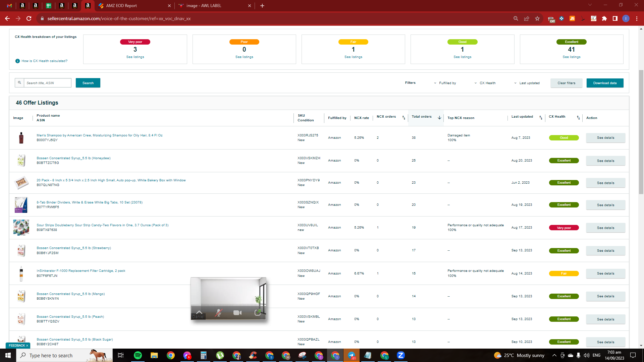
Task: Click the browser back arrow
Action: click(7, 18)
